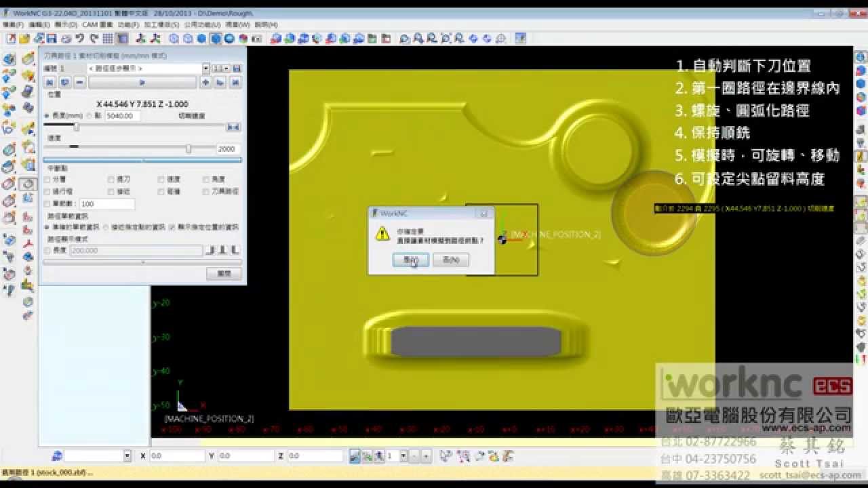Open the 說明(H) menu
This screenshot has width=868, height=488.
(266, 25)
